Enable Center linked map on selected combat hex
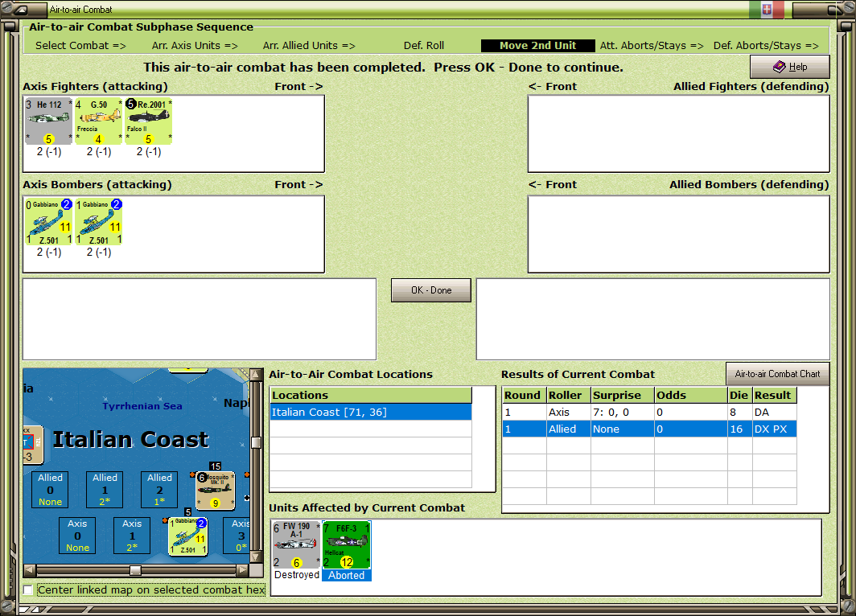 click(28, 589)
